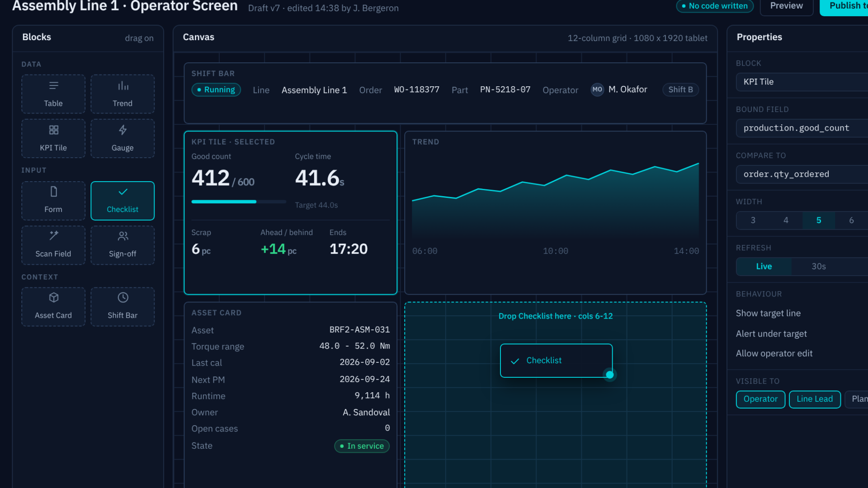Choose the Scan Field wand icon

pyautogui.click(x=53, y=235)
